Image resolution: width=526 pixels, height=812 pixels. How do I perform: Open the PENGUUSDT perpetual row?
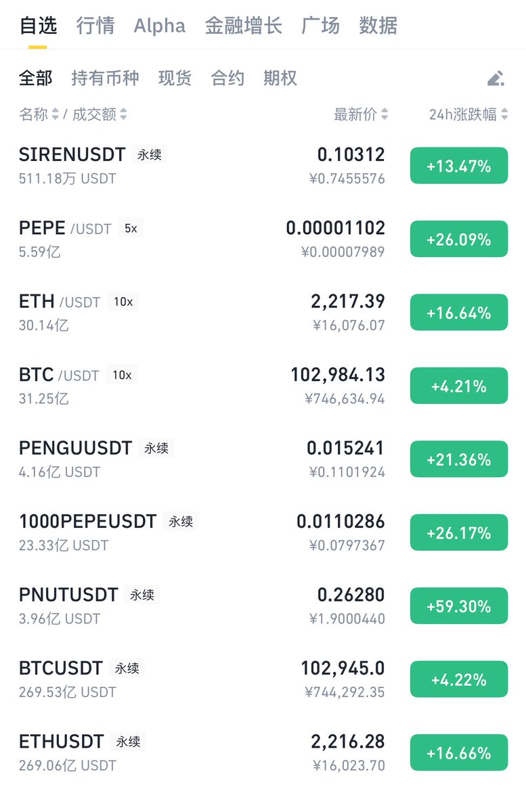(263, 459)
